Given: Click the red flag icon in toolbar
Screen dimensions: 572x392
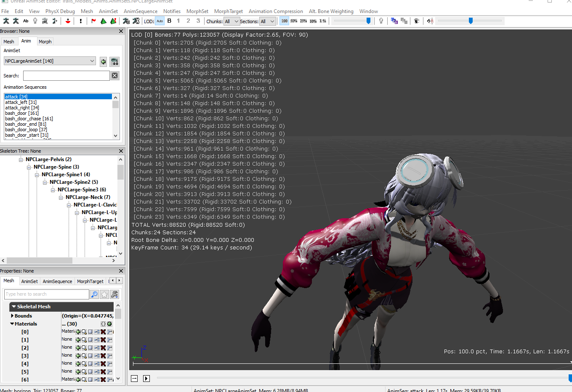Looking at the screenshot, I should (93, 21).
